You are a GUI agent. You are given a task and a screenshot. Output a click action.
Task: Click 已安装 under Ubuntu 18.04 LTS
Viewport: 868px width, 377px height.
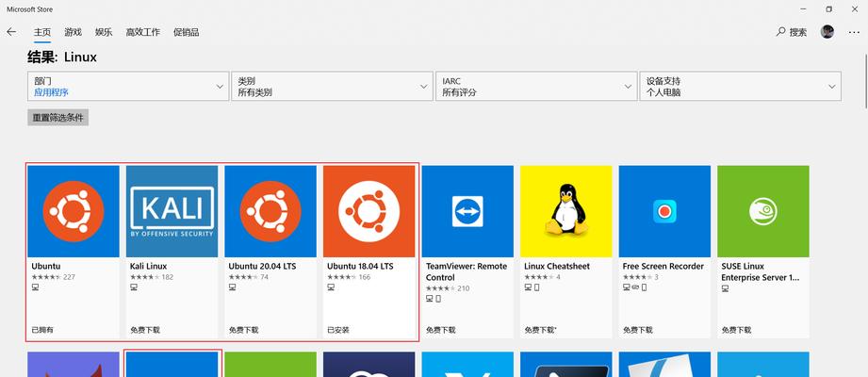tap(338, 330)
